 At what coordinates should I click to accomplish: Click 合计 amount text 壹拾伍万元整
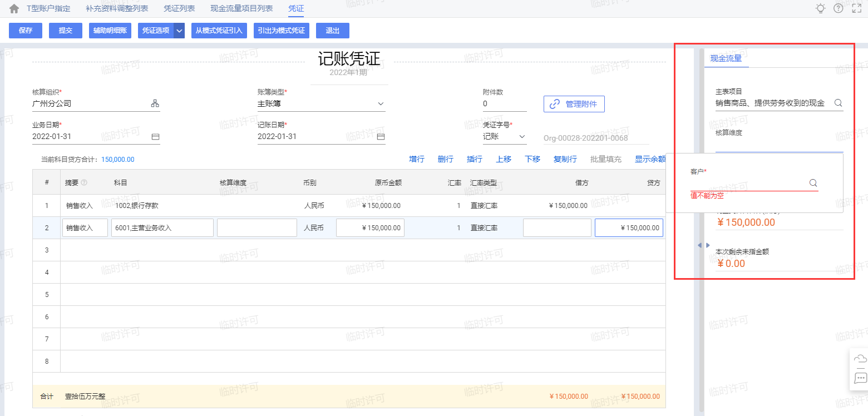coord(85,397)
